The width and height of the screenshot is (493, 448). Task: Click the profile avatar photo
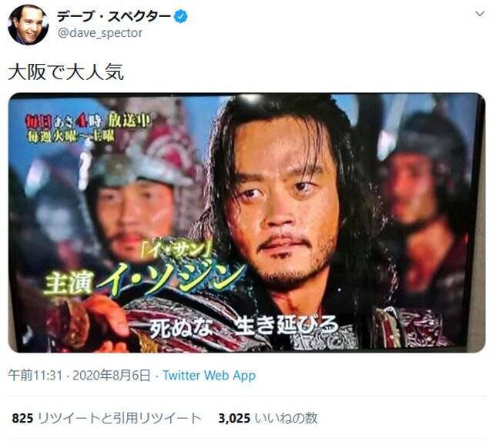29,25
